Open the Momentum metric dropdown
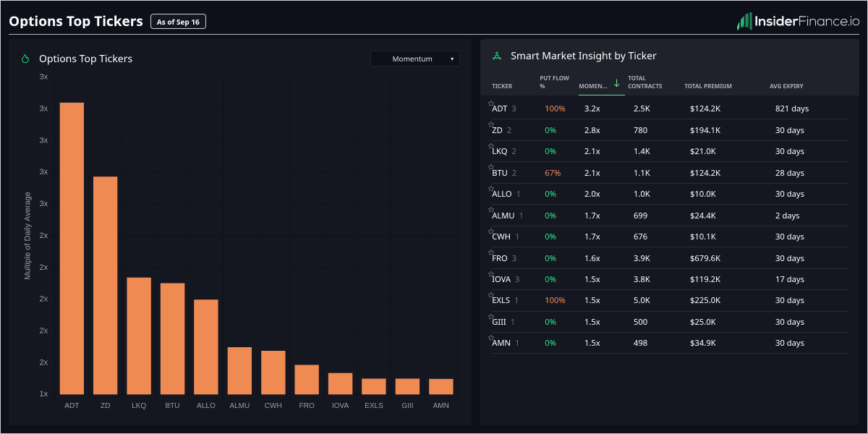Screen dimensions: 868x434 [415, 59]
